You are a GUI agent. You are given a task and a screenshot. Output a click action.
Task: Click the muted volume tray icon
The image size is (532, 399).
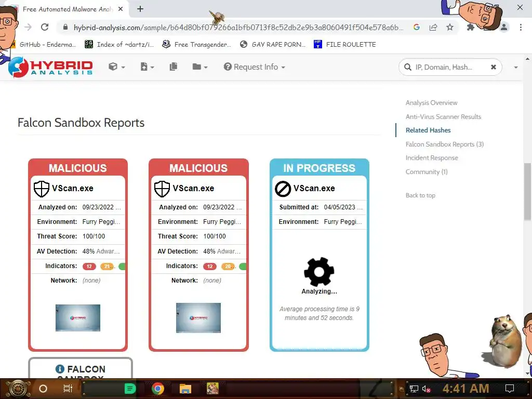[x=427, y=389]
